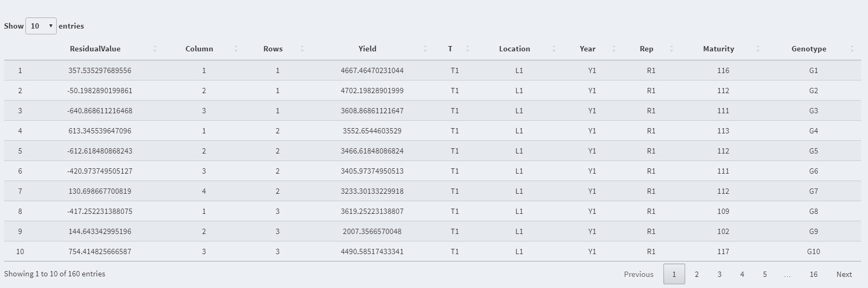Go to Next page
868x288 pixels.
[x=844, y=274]
